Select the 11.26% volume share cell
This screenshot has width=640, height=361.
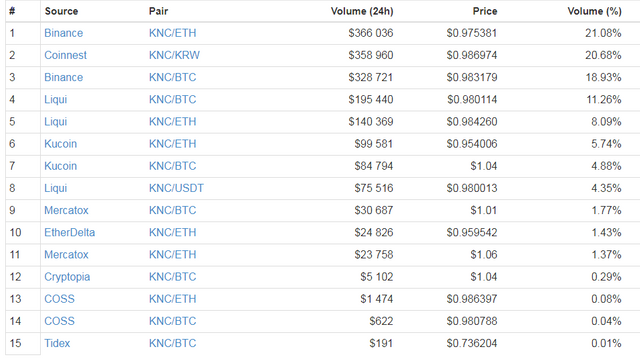click(604, 100)
